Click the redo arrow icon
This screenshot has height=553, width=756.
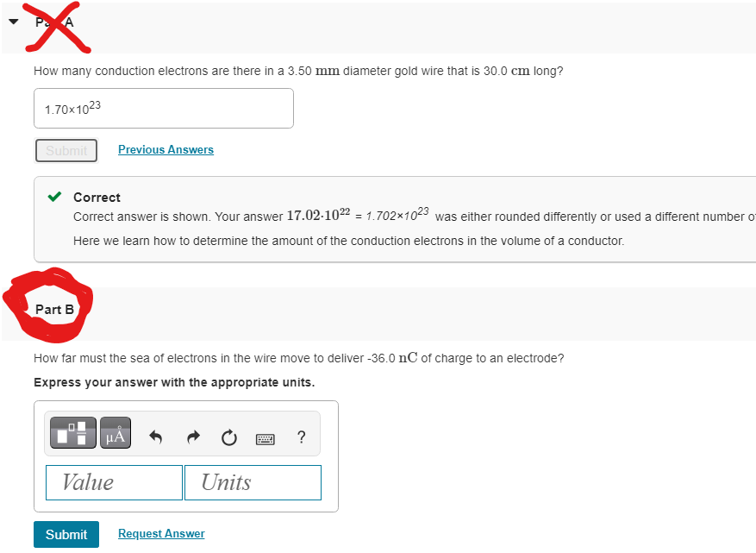coord(193,437)
